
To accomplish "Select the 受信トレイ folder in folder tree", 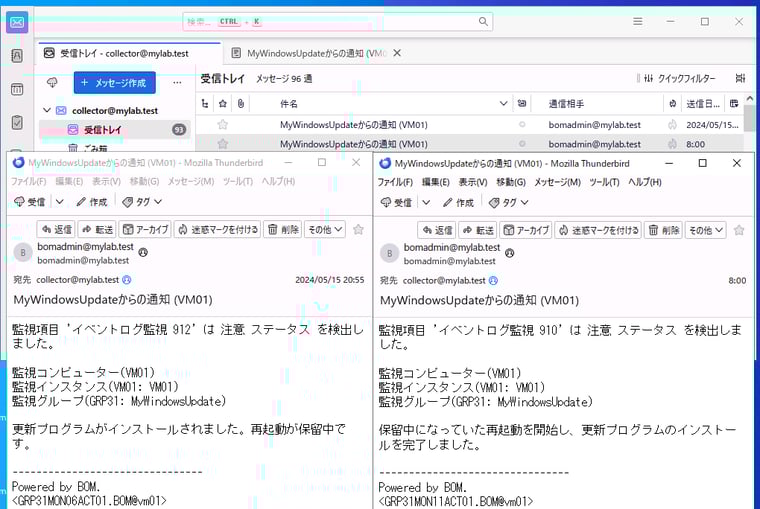I will [x=114, y=129].
